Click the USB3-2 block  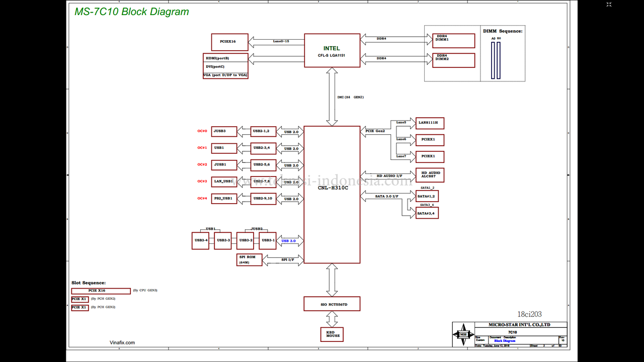[x=246, y=240]
